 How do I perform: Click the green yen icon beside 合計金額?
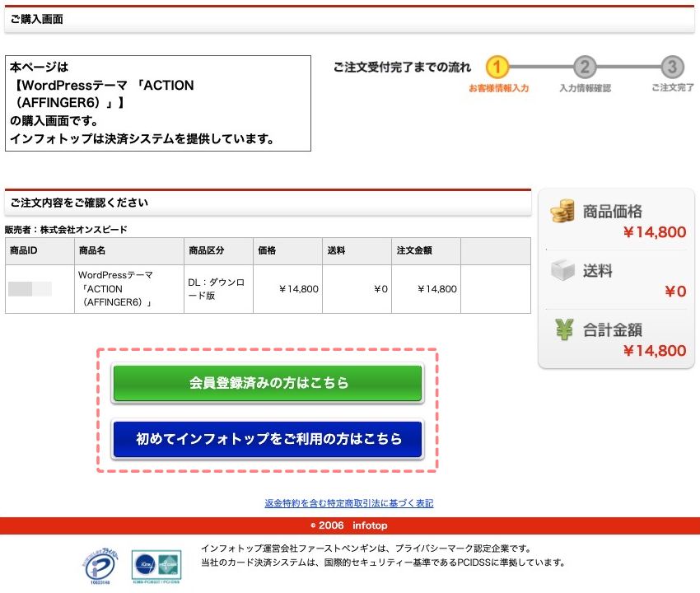click(564, 329)
